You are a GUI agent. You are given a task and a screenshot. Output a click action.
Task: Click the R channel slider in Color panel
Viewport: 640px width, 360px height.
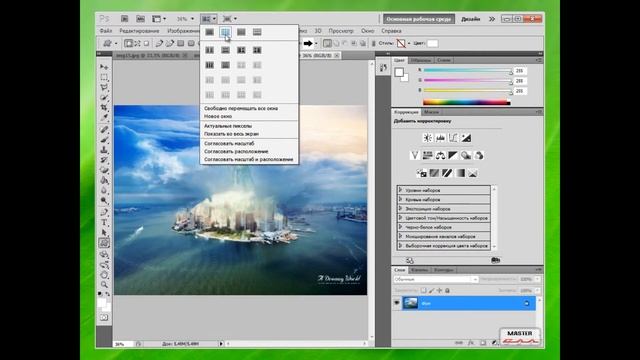click(x=467, y=71)
